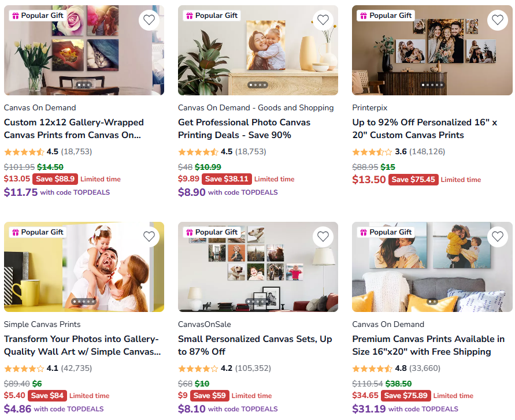Click heart icon on Premium Canvas Prints 16"x20"
Screen dimensions: 515x420
coord(498,236)
